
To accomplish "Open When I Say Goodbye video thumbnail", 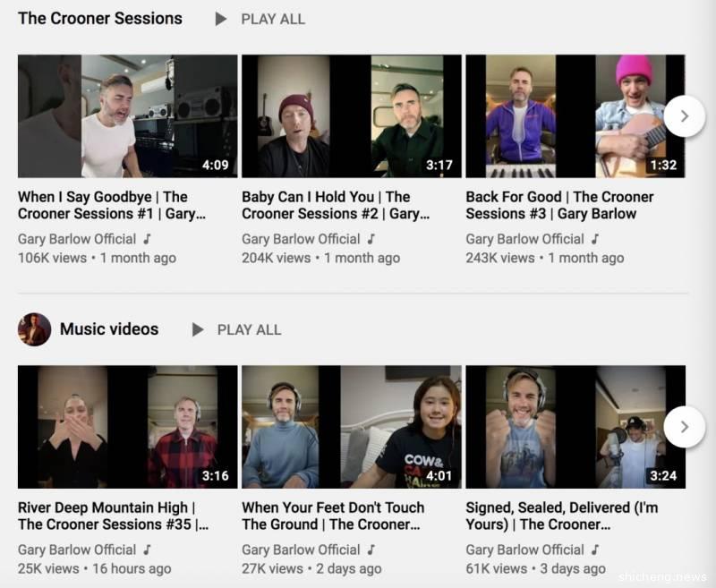I will coord(127,116).
